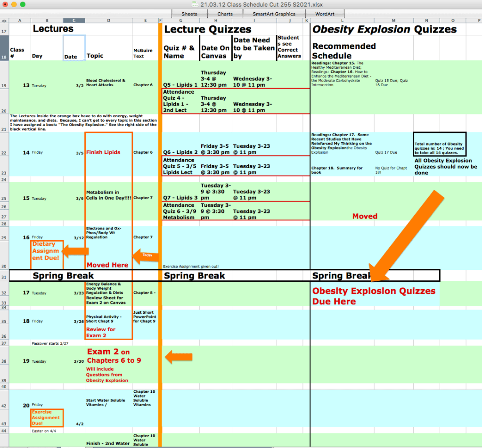
Task: Click the Obesity Explosion Quizzes Due Here text
Action: coord(374,296)
